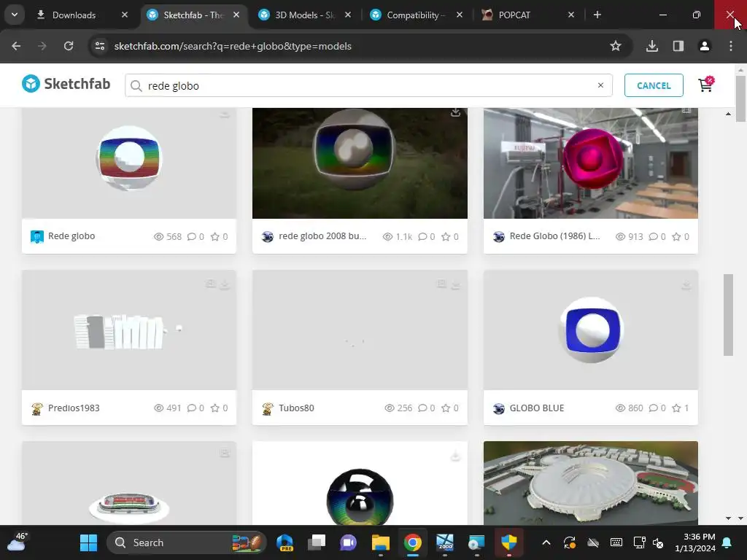The height and width of the screenshot is (560, 747).
Task: Open the Predios1983 model title
Action: pyautogui.click(x=74, y=408)
